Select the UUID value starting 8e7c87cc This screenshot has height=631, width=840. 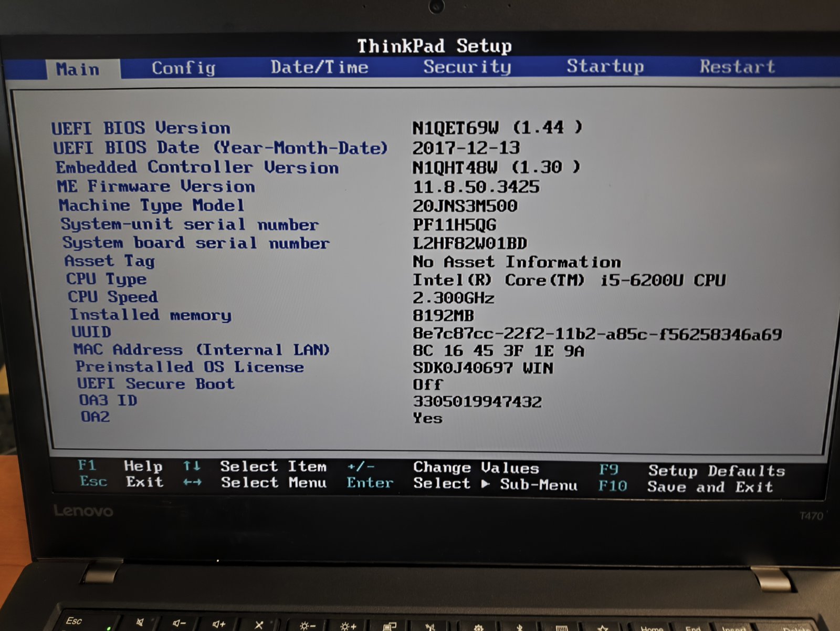597,334
